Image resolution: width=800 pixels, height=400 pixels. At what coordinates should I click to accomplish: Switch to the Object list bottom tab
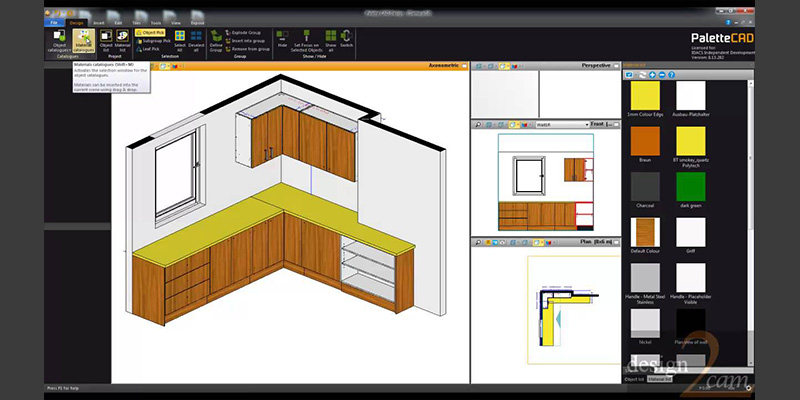pos(634,379)
